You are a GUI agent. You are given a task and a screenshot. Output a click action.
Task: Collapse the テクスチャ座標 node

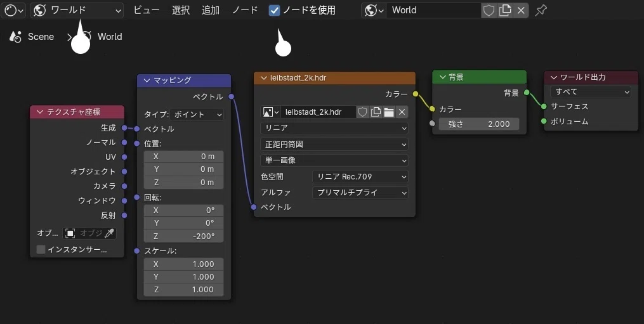click(x=40, y=112)
